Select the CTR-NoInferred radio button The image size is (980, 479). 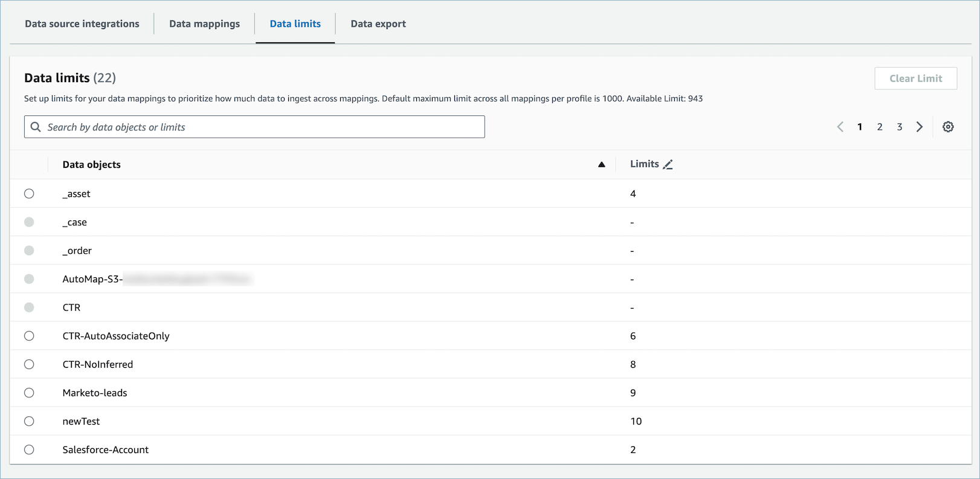(x=29, y=364)
